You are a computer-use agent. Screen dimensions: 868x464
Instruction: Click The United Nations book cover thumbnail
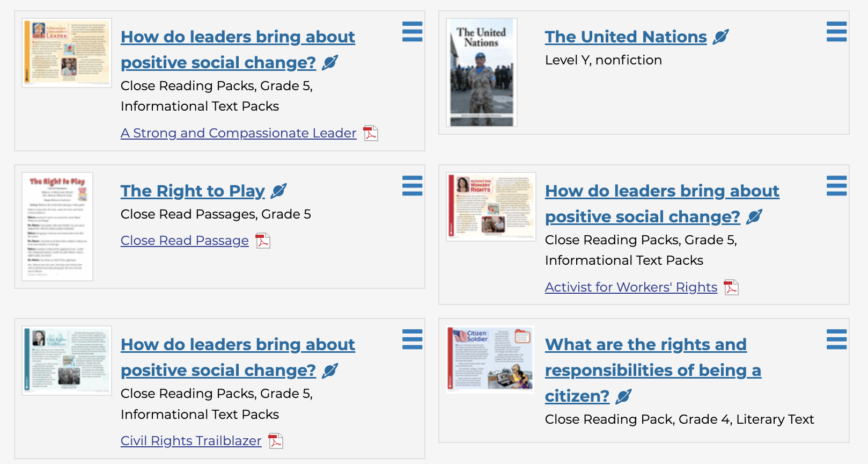[x=481, y=73]
